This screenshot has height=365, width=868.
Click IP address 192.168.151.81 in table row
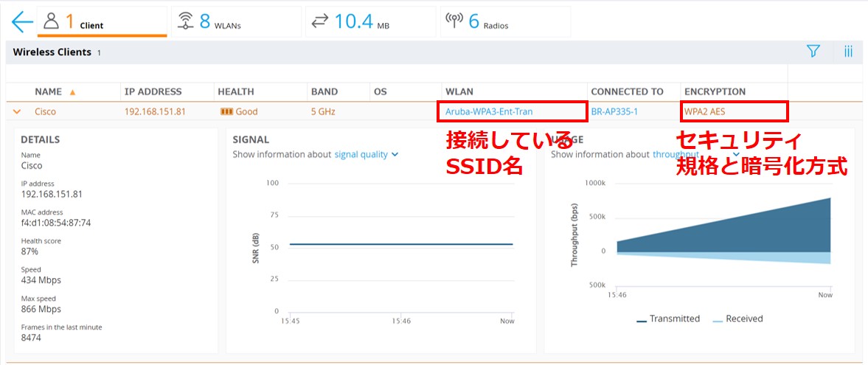[x=155, y=112]
